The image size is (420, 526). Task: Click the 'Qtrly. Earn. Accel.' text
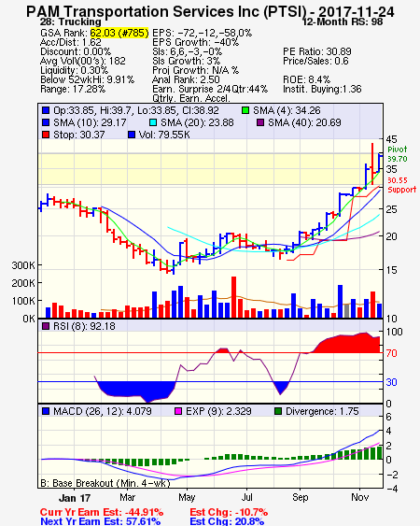coord(191,99)
